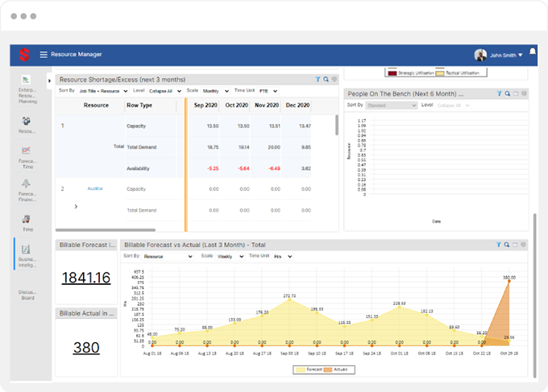Open the Business Intelligence sidebar module
This screenshot has height=392, width=548.
click(27, 256)
